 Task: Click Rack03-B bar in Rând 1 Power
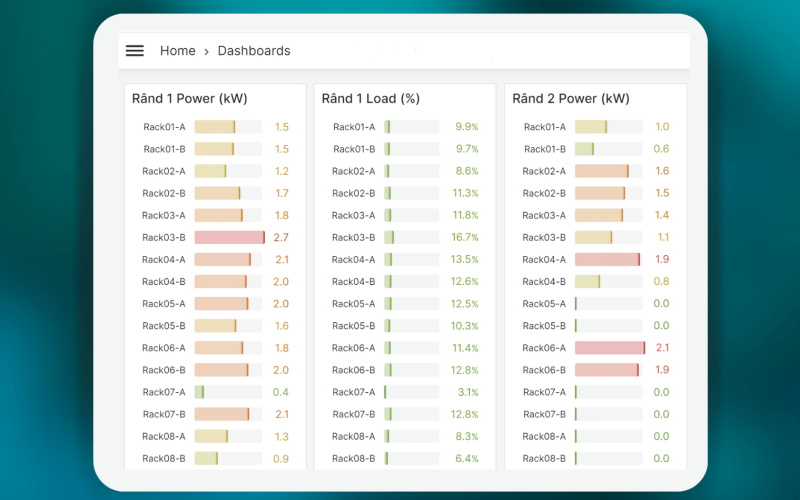point(230,237)
